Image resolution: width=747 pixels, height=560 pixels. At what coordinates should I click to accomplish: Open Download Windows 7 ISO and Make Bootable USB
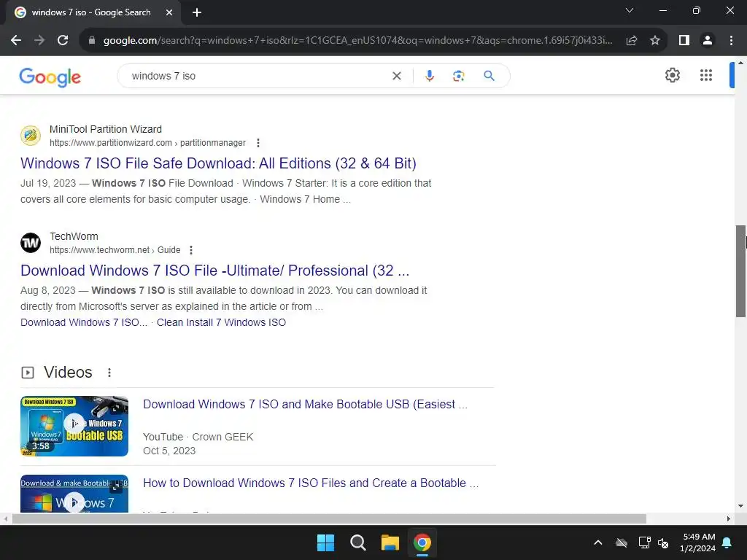point(306,404)
